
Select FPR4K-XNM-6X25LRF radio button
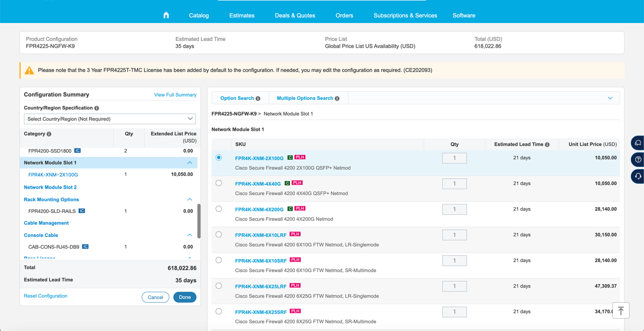pyautogui.click(x=219, y=286)
